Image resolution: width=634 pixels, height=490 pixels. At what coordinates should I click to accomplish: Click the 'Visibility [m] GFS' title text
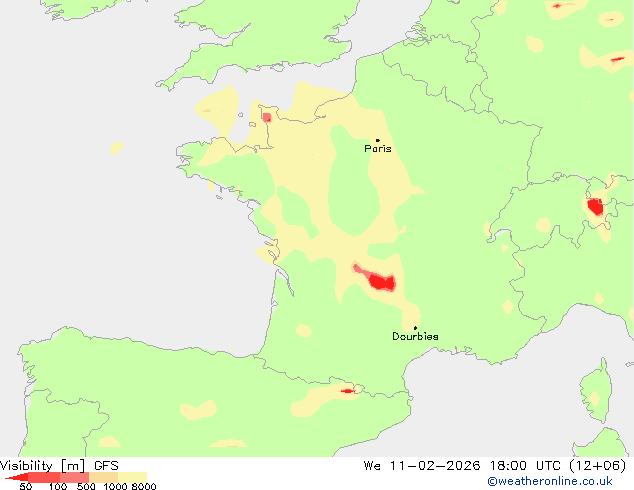click(x=59, y=466)
